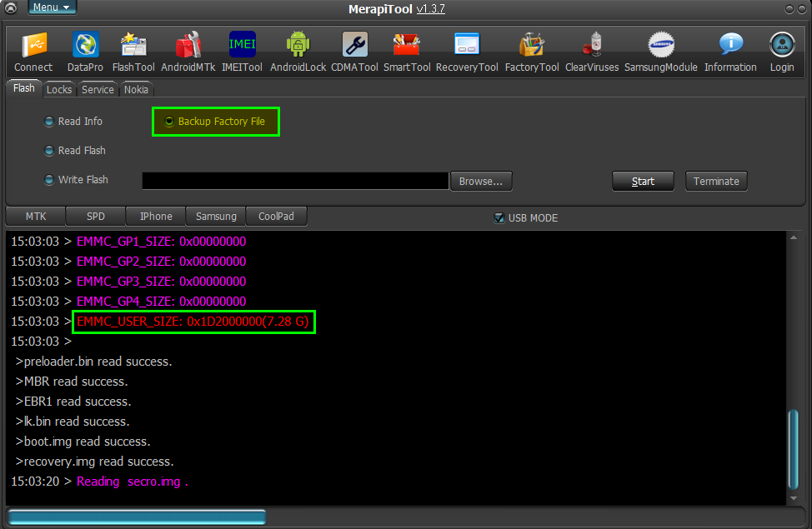Select the Backup Factory File option
Viewport: 812px width, 529px height.
coord(215,122)
